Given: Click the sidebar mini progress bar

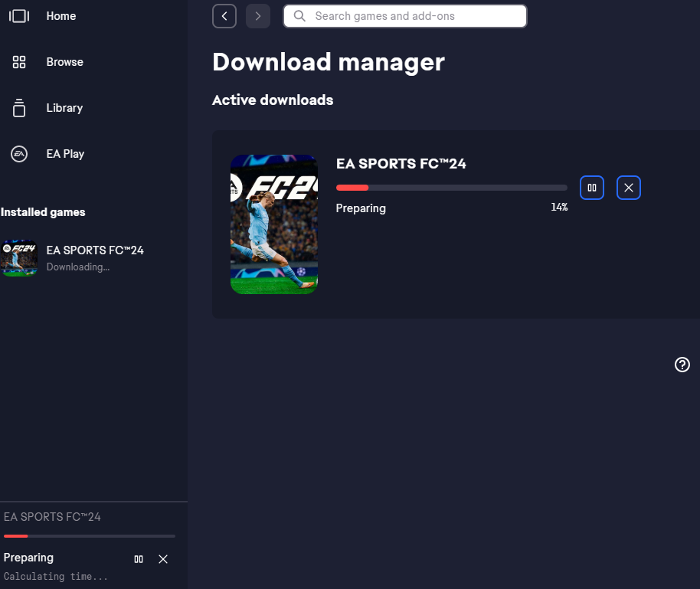Looking at the screenshot, I should pyautogui.click(x=90, y=536).
